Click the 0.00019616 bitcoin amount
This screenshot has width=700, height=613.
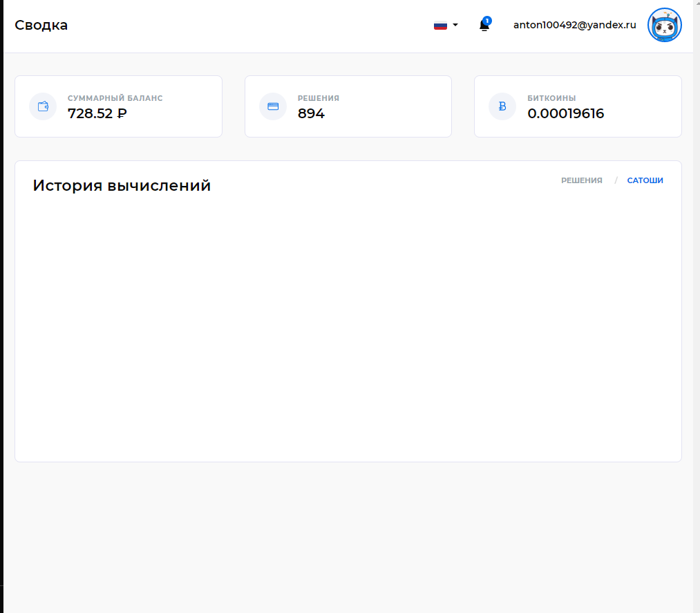click(x=566, y=113)
